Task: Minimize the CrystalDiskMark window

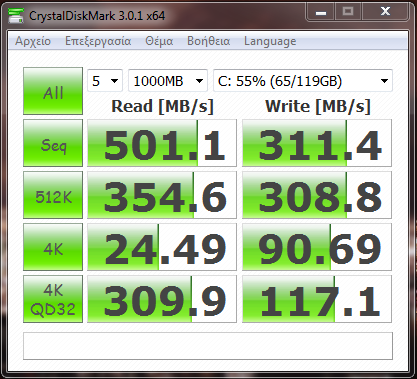Action: (x=321, y=12)
